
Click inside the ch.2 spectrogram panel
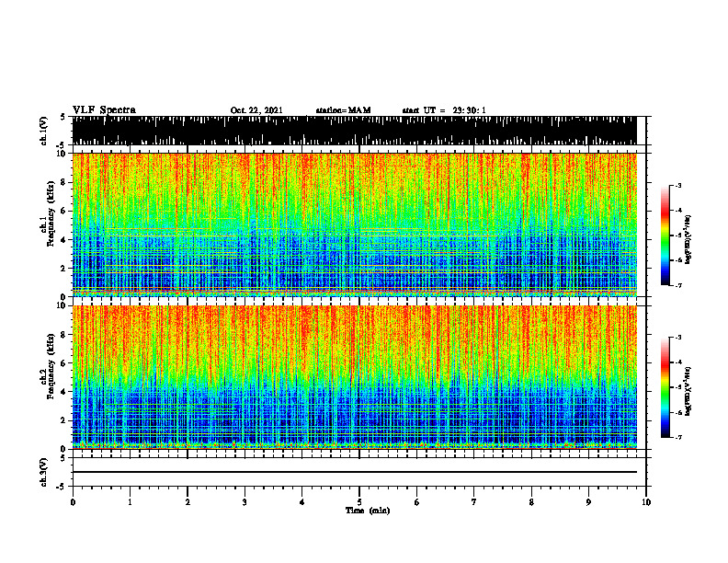[354, 377]
